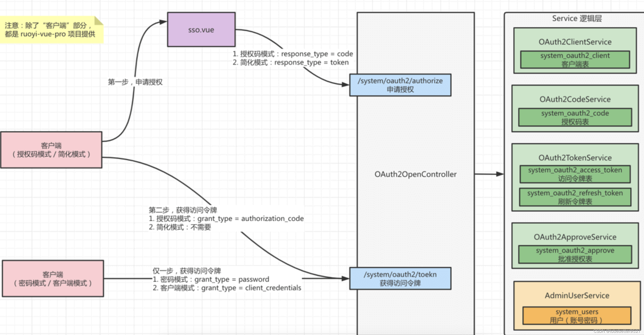Click the response_type = code line
Viewport: 644px width, 335px height.
[293, 54]
